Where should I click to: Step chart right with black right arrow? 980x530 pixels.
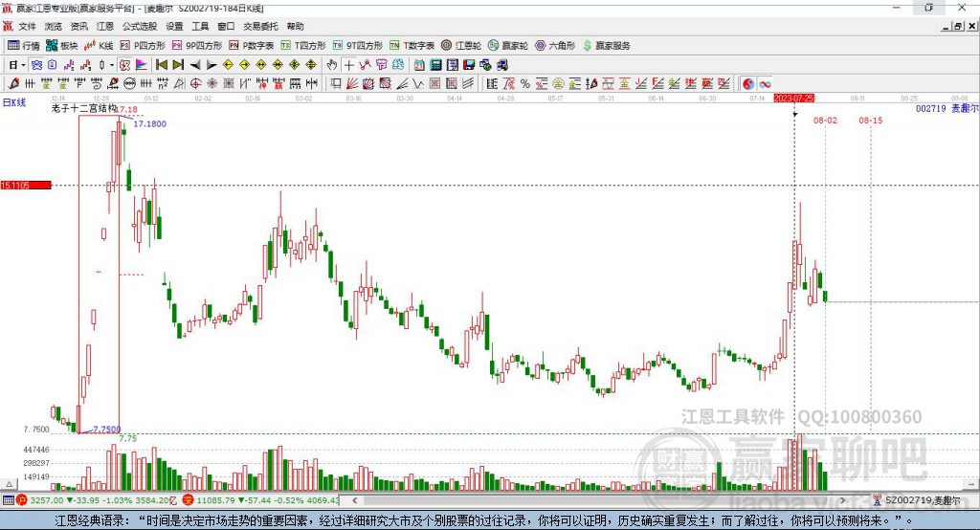[x=212, y=65]
